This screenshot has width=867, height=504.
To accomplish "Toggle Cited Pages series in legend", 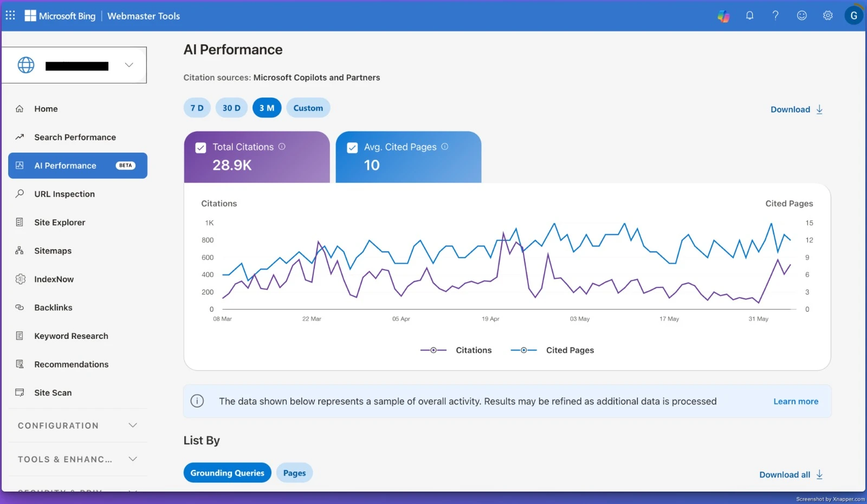I will pyautogui.click(x=552, y=350).
